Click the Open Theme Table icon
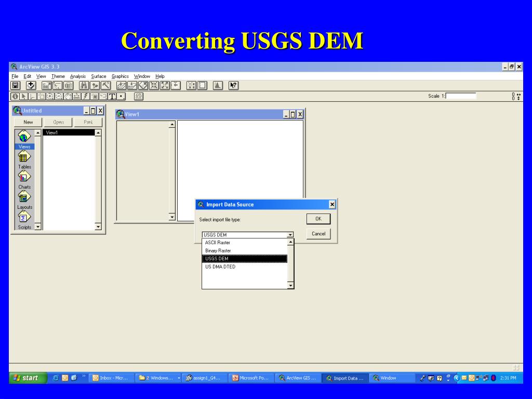 69,86
